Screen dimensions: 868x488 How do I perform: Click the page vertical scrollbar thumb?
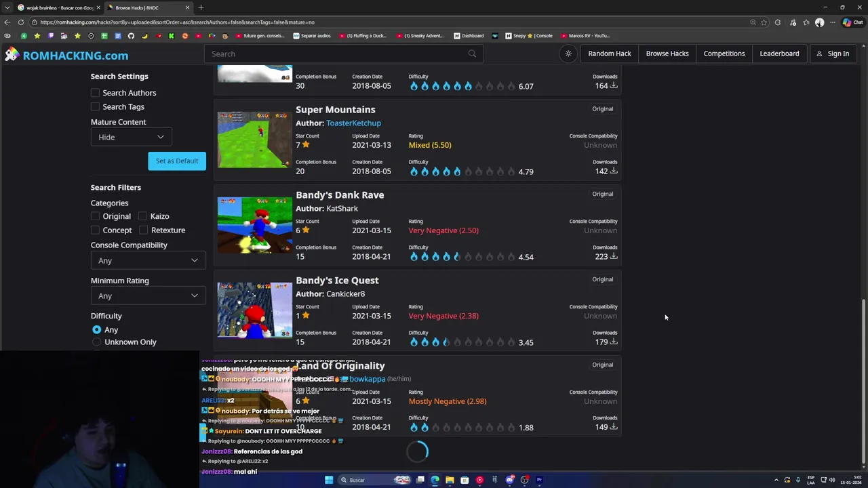pyautogui.click(x=863, y=382)
